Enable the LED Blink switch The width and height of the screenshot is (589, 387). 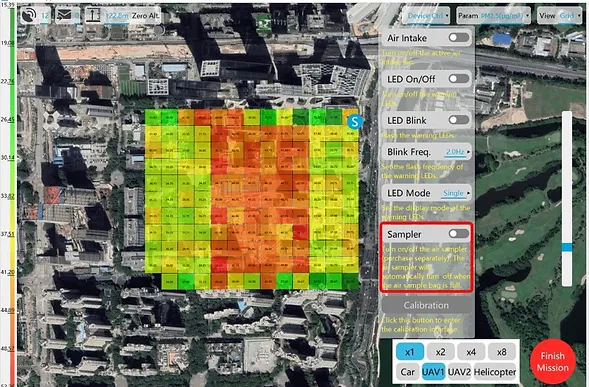[459, 120]
